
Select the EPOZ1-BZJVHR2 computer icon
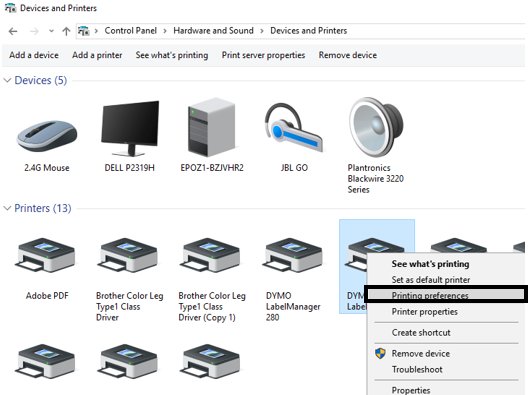(212, 128)
